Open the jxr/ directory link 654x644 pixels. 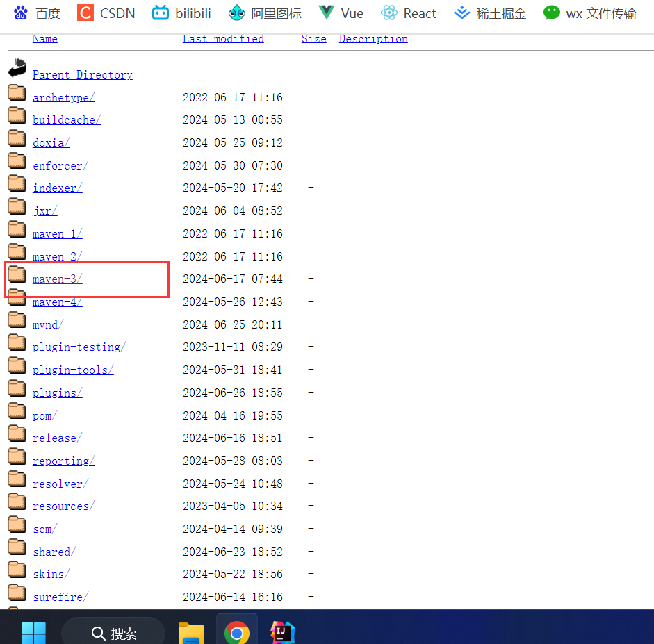(45, 211)
